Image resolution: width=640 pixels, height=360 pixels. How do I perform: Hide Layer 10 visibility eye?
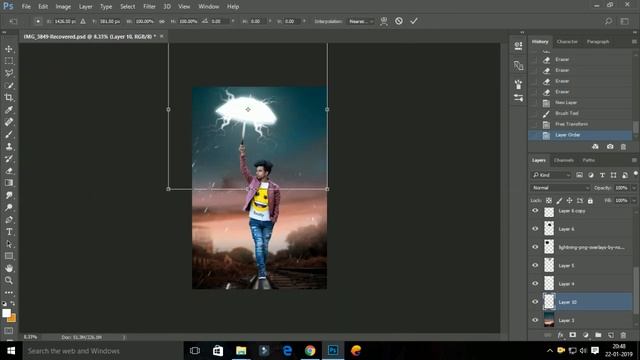[535, 302]
